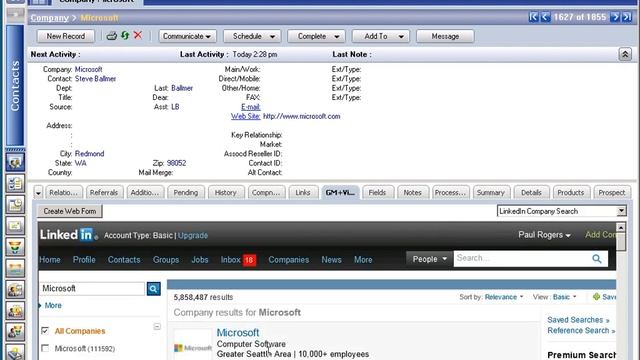Click the vertical Contacts sidebar panel
This screenshot has height=360, width=640.
click(15, 86)
